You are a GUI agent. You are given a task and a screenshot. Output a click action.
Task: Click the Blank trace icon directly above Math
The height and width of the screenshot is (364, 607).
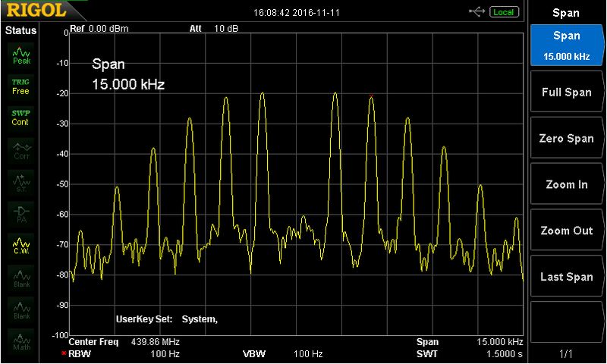(21, 309)
